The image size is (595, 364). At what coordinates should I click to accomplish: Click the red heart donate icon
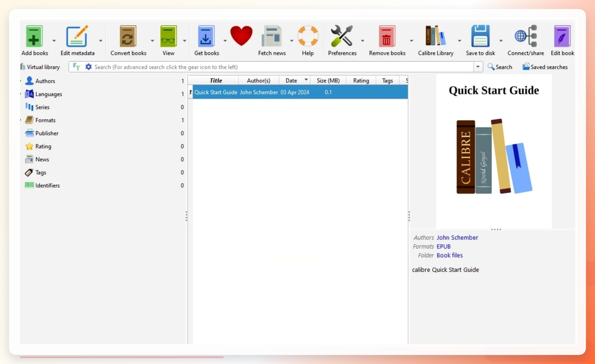coord(241,36)
